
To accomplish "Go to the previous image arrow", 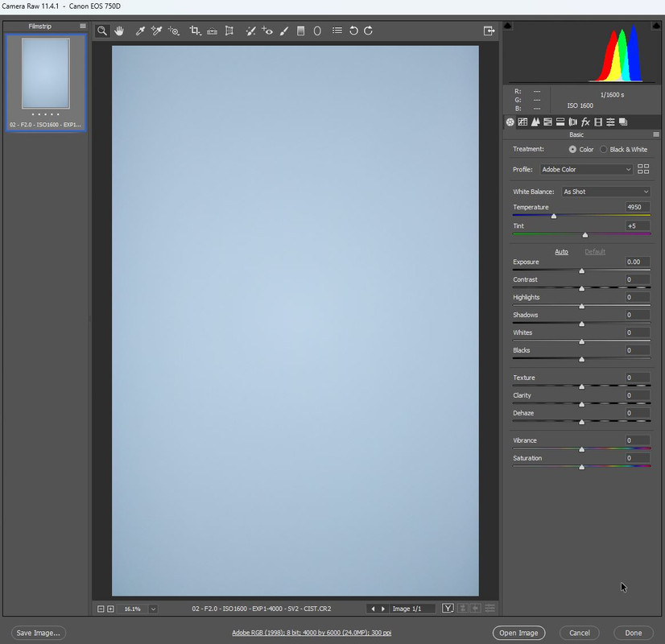I will [x=373, y=609].
